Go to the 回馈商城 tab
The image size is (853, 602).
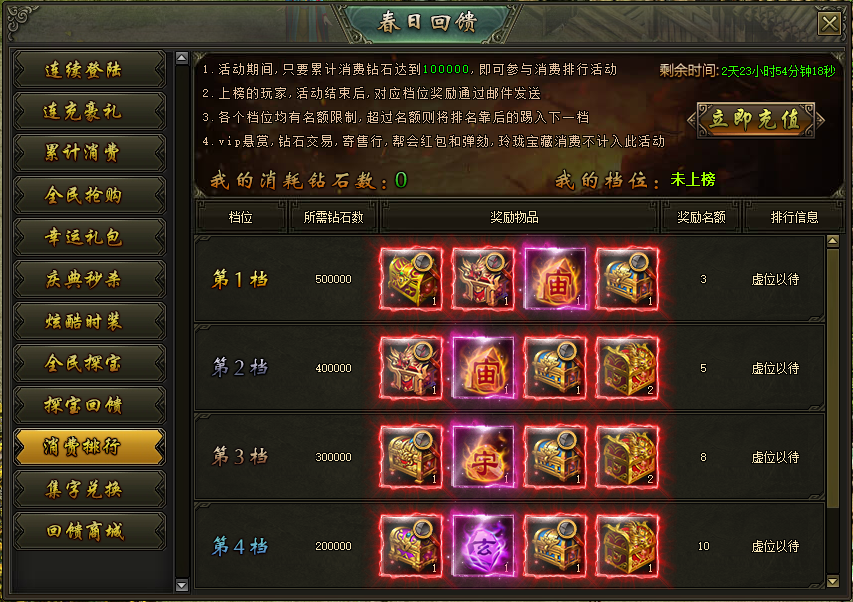click(90, 531)
